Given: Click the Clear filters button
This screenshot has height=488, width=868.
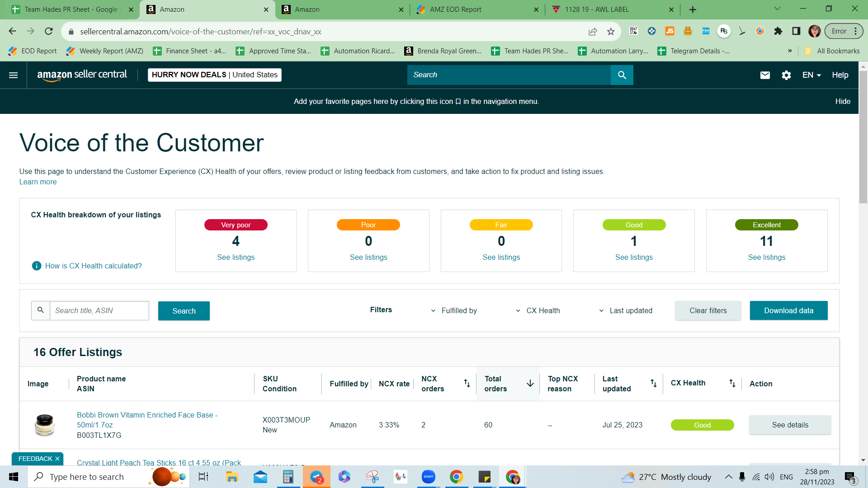Looking at the screenshot, I should (x=708, y=311).
